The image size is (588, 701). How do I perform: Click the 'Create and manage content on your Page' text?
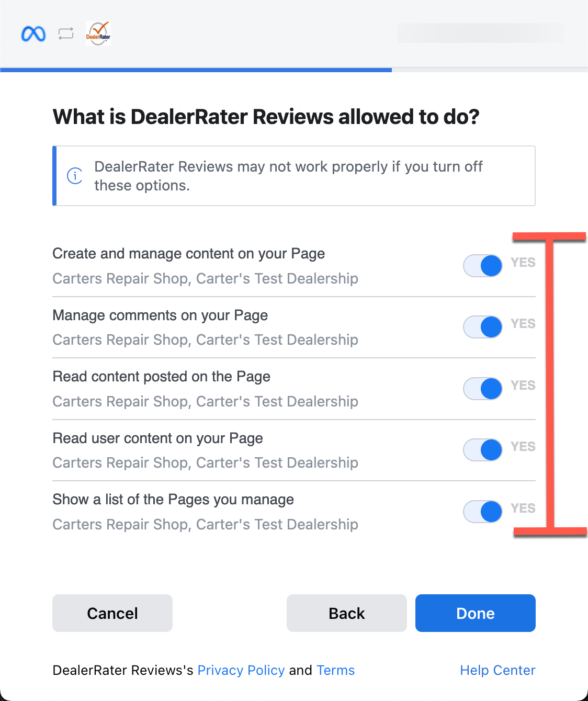pyautogui.click(x=189, y=254)
